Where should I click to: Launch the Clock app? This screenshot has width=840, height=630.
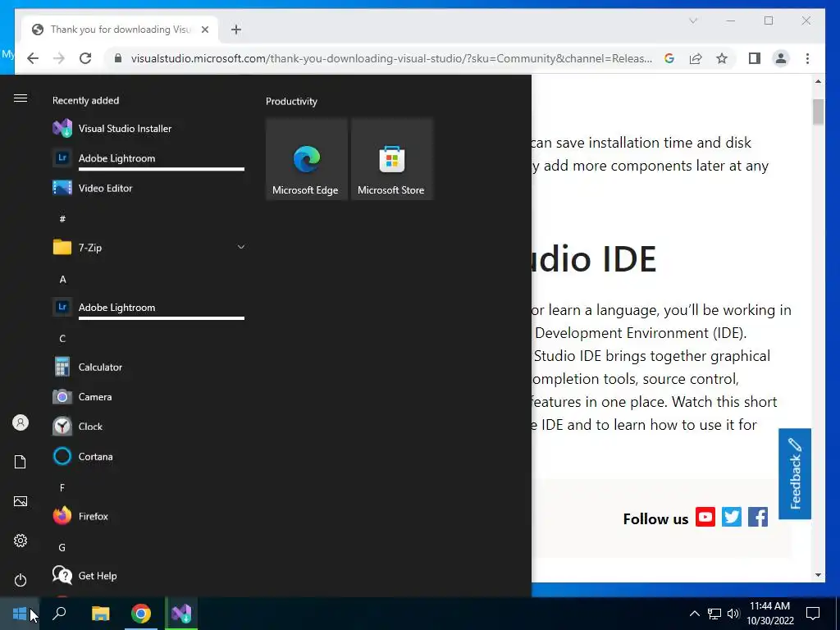(148, 427)
